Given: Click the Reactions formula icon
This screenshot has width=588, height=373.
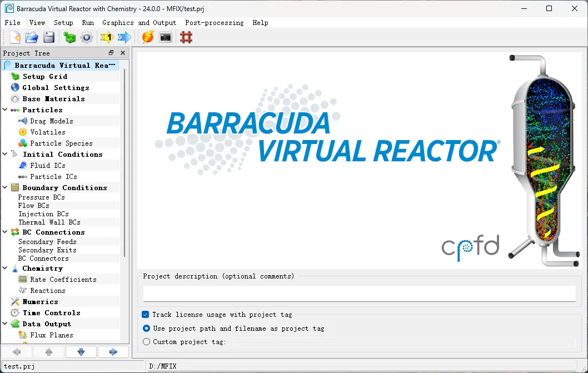Looking at the screenshot, I should click(x=23, y=290).
